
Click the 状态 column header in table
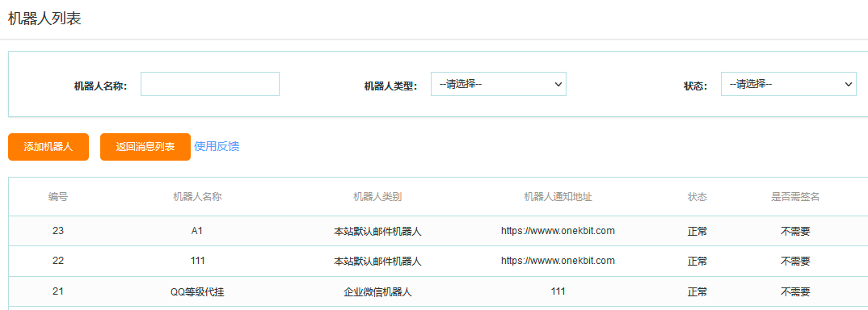pyautogui.click(x=697, y=197)
